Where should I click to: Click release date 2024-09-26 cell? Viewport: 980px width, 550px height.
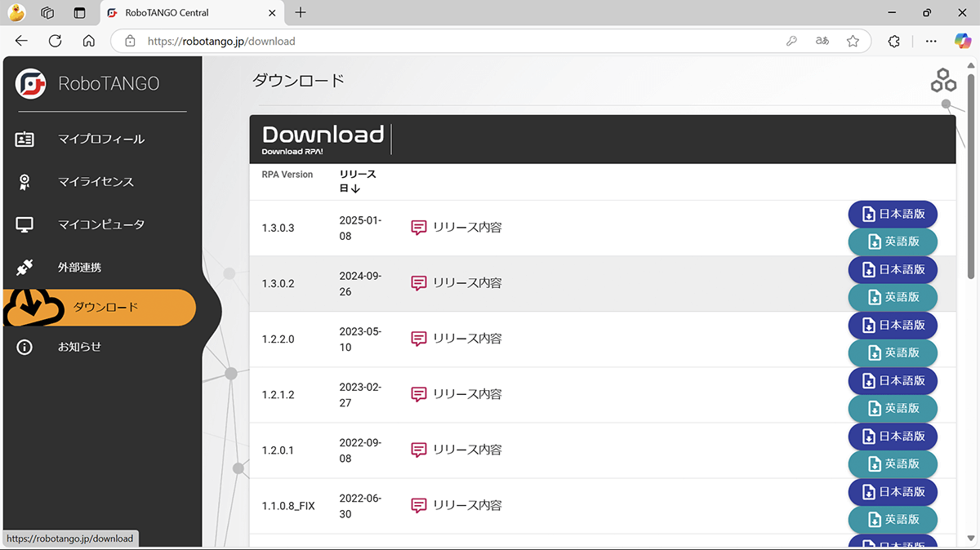point(360,283)
